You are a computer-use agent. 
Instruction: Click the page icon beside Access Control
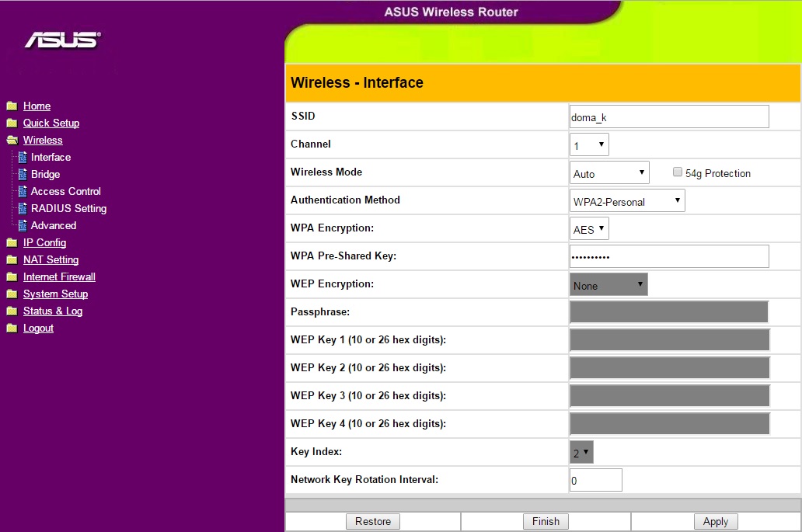click(23, 192)
